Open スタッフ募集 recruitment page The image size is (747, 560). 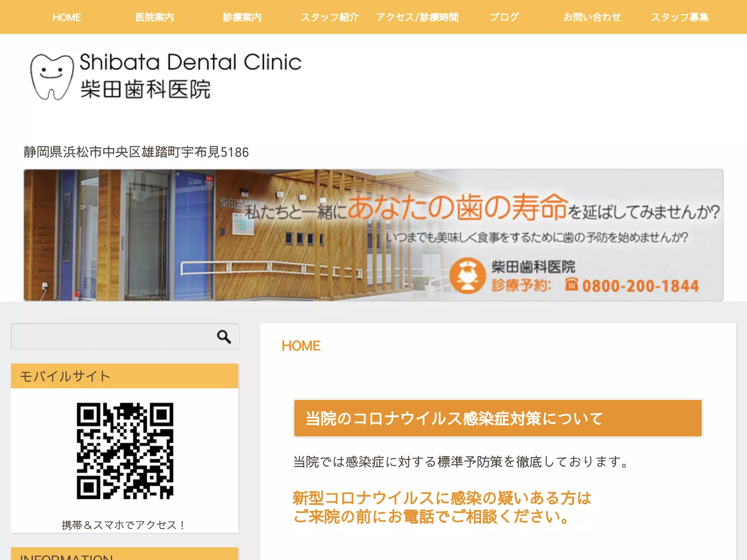tap(680, 17)
